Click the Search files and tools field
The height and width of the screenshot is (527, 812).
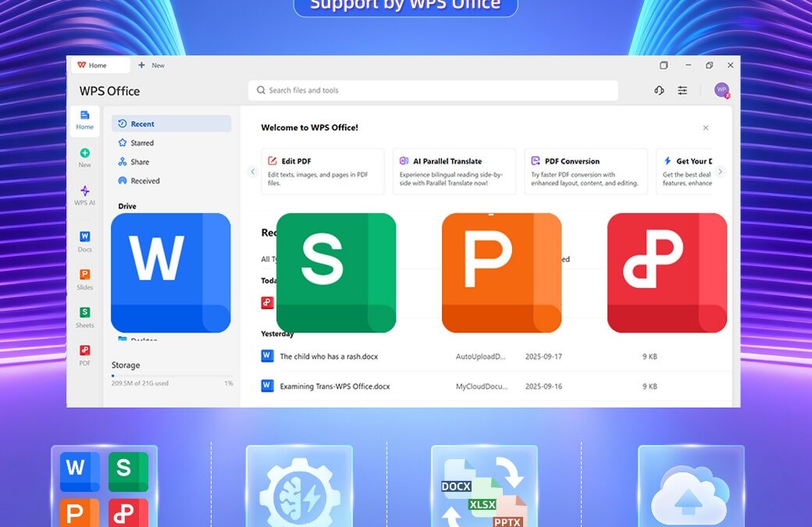(433, 91)
